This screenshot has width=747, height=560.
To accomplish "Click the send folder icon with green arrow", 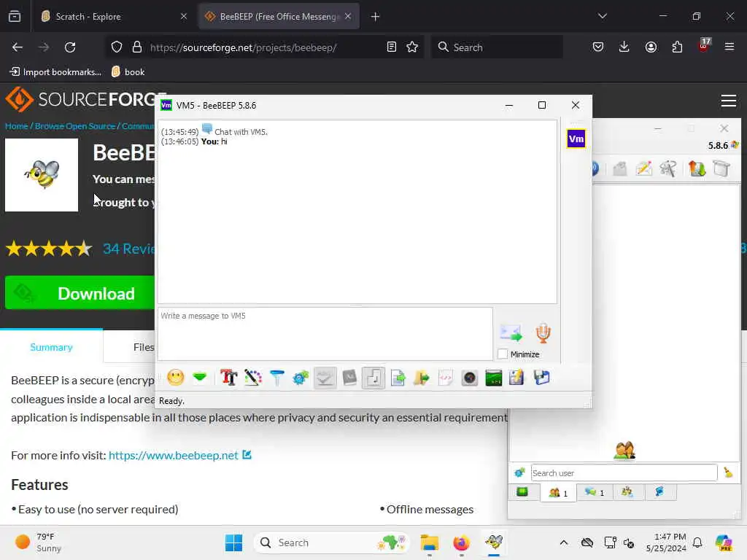I will pos(421,378).
